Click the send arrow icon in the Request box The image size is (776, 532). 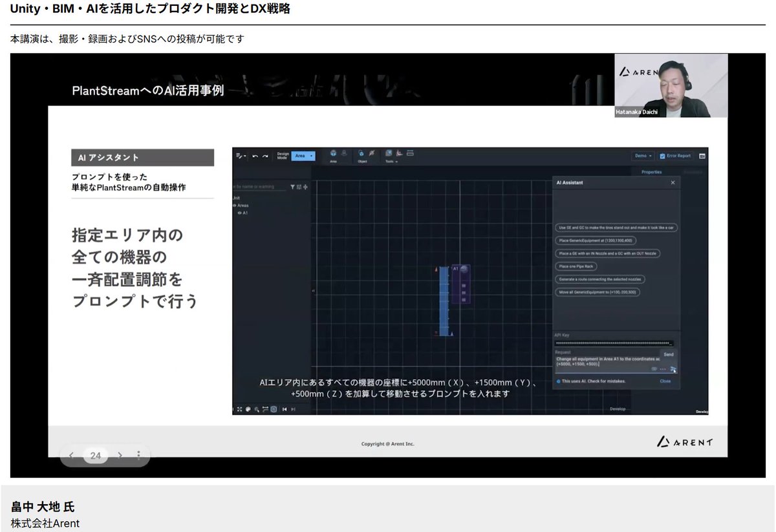[673, 369]
